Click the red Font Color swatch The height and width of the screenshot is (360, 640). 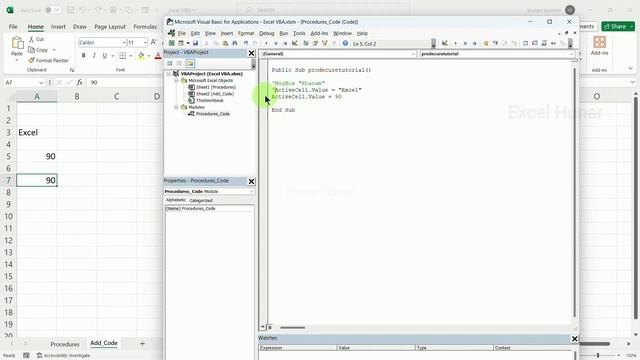pyautogui.click(x=158, y=56)
